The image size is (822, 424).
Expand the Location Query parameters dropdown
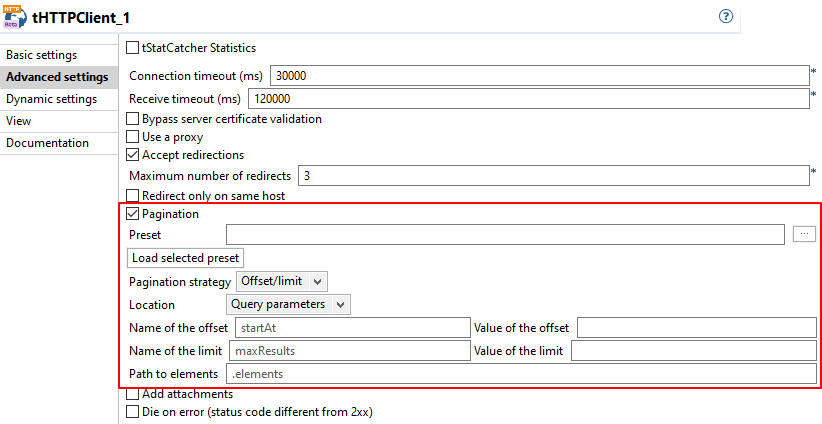pos(288,304)
